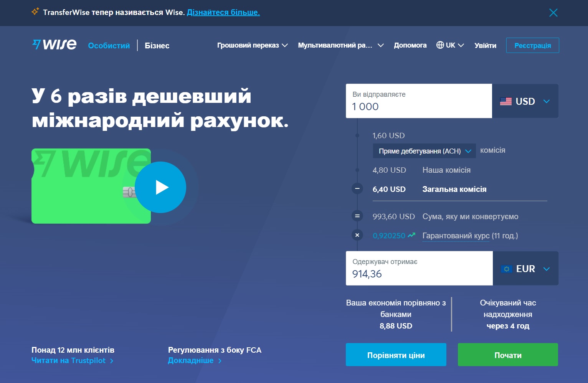Screen dimensions: 588x383
Task: Open the 'Дізнайтеся більше' link
Action: (223, 12)
